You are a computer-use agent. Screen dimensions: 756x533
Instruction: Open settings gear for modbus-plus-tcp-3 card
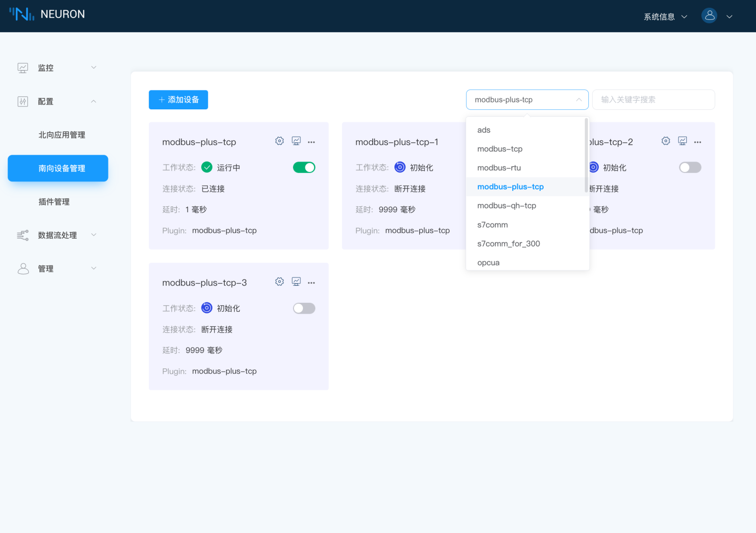point(280,282)
